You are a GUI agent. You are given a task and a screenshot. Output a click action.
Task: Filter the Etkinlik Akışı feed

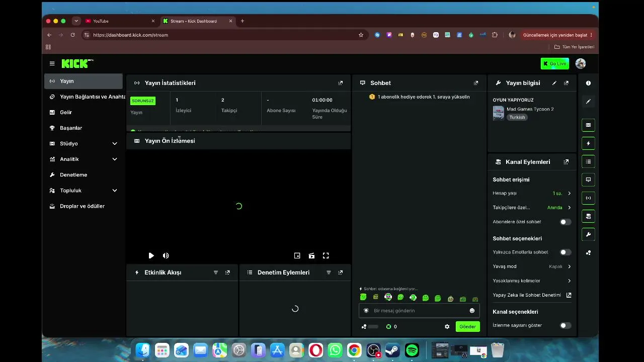coord(216,273)
